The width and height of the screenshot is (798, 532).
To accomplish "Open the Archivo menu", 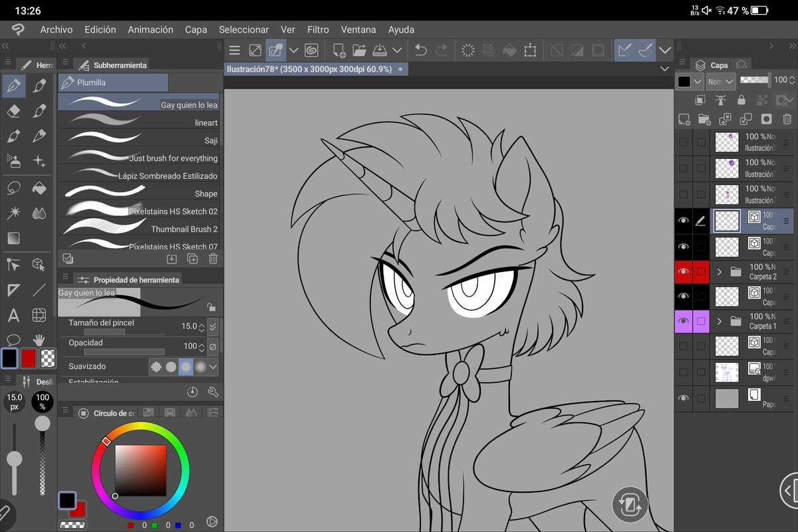I will coord(56,29).
